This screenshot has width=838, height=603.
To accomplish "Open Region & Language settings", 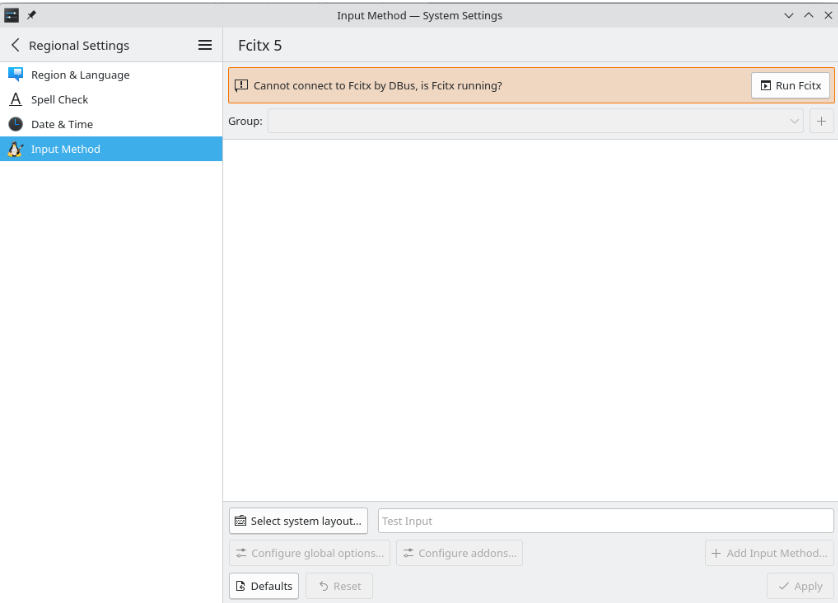I will 111,75.
